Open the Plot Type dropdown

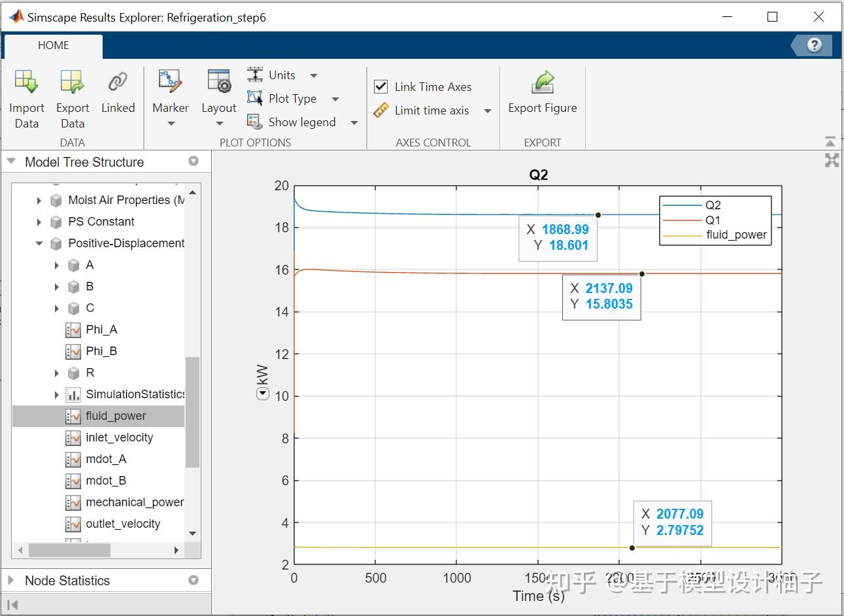point(335,99)
